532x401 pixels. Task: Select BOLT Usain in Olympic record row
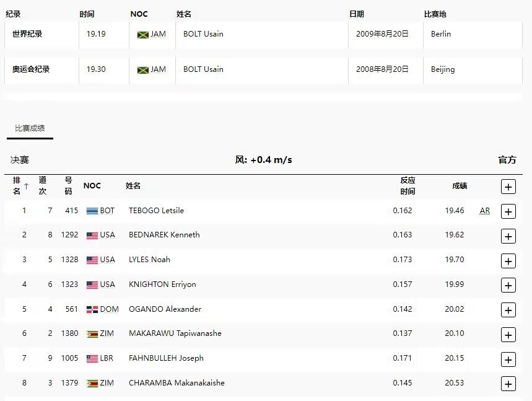click(203, 69)
